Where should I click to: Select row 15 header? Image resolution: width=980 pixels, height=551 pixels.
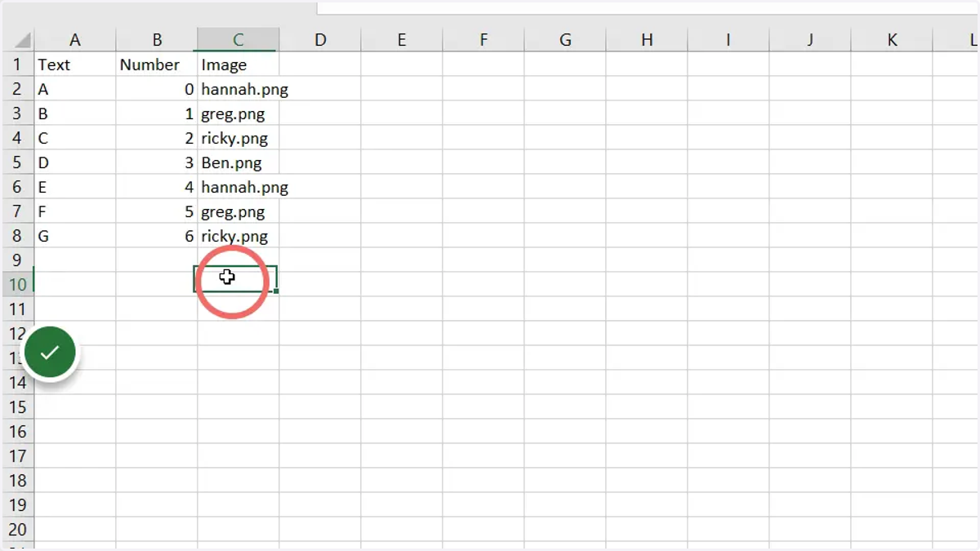click(18, 407)
